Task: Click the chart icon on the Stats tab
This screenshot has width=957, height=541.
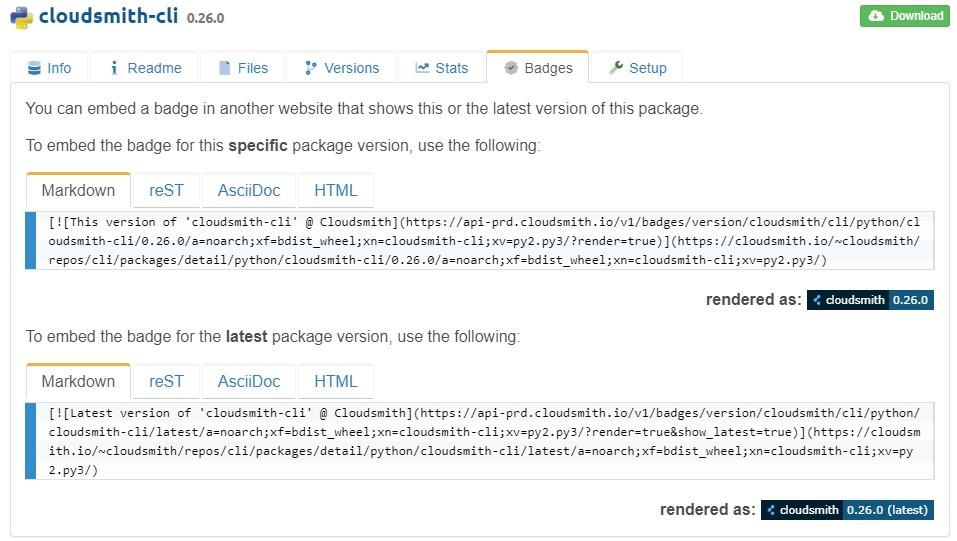Action: (422, 68)
